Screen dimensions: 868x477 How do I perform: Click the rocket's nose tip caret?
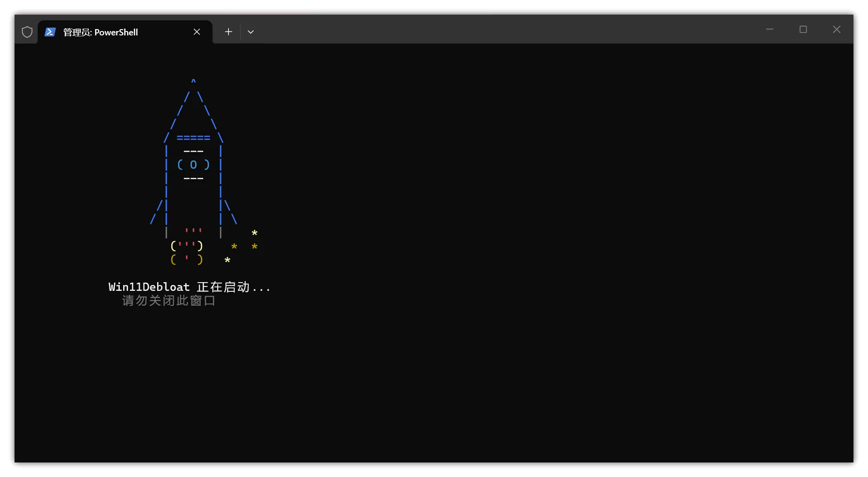coord(193,81)
